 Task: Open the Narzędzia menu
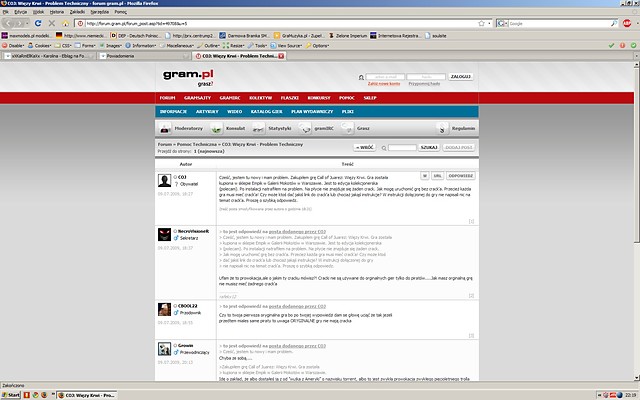point(100,12)
